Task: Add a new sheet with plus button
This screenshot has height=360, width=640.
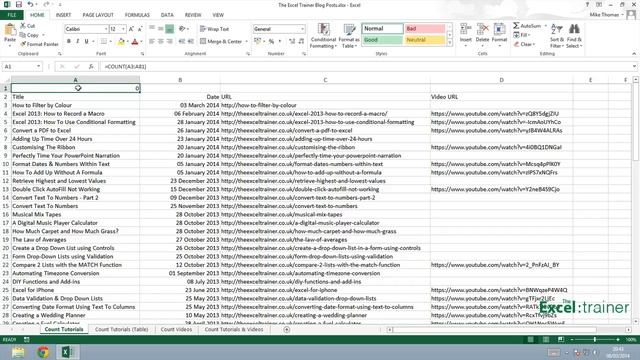Action: click(x=287, y=329)
